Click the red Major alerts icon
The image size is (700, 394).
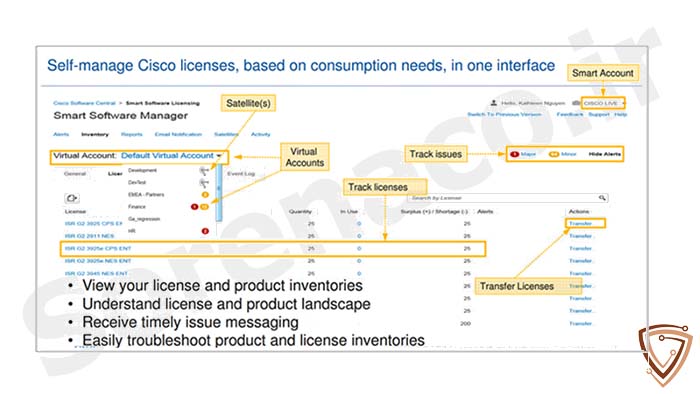pyautogui.click(x=514, y=154)
